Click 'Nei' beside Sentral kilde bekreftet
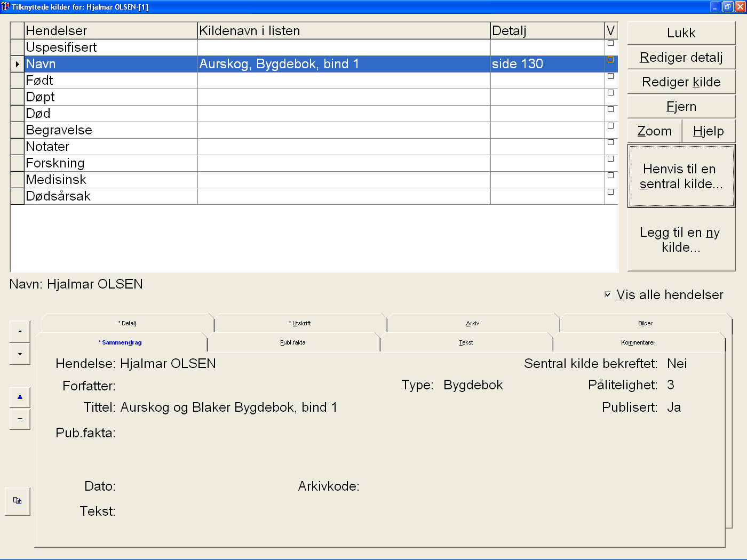 677,364
